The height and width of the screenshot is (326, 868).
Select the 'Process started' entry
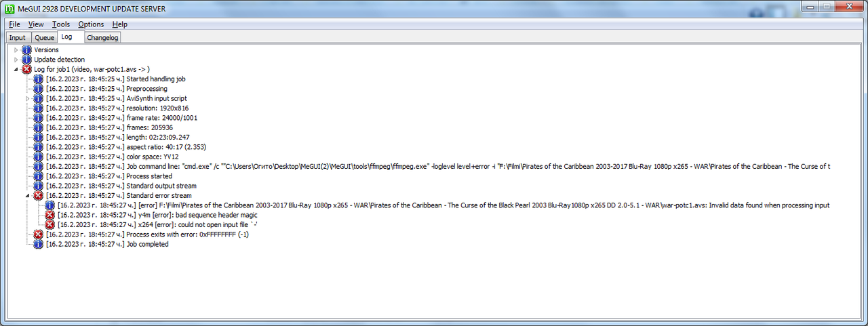click(x=109, y=176)
